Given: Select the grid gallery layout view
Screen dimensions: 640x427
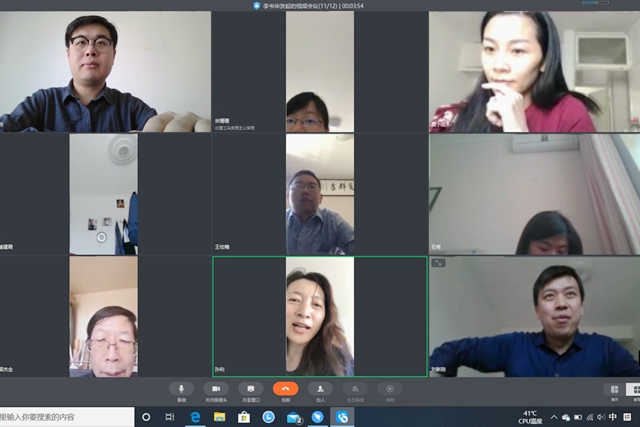Looking at the screenshot, I should point(633,390).
